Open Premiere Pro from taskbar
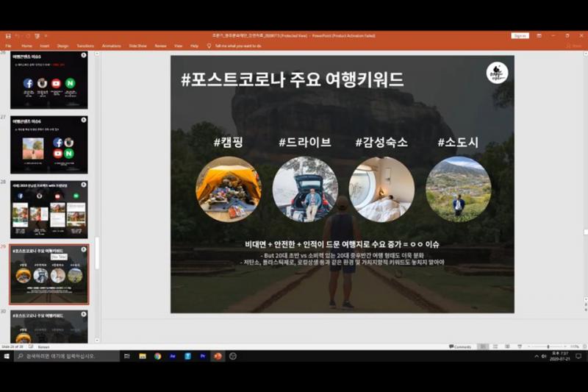 pos(203,356)
